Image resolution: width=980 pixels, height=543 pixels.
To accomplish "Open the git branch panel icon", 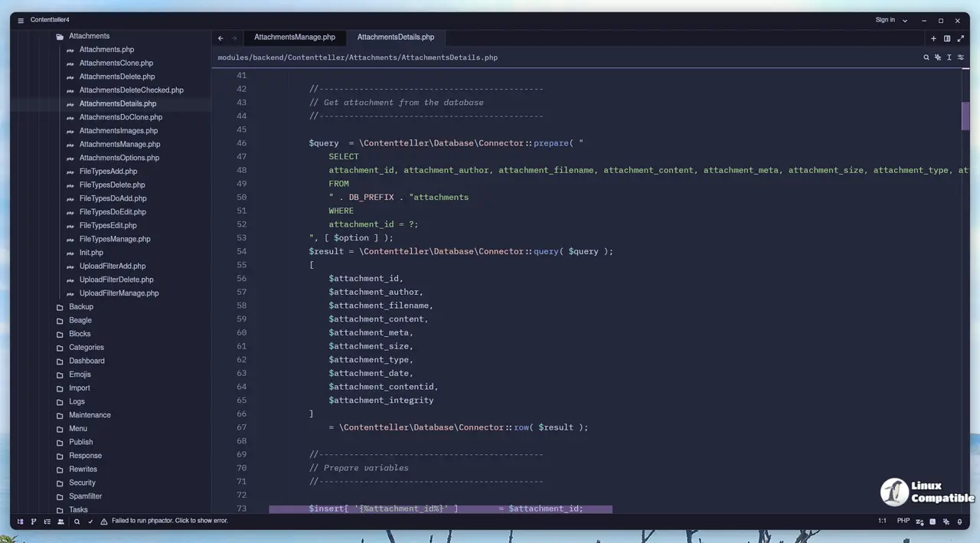I will tap(34, 522).
